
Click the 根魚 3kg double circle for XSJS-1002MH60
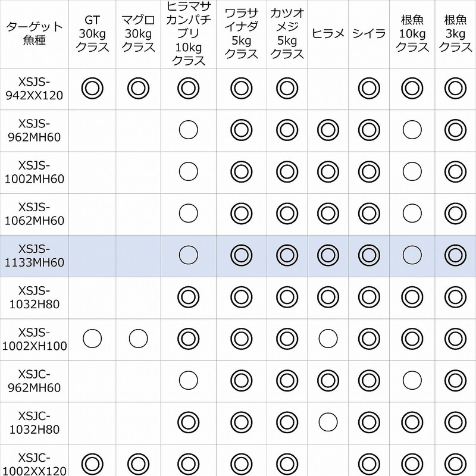(x=455, y=171)
